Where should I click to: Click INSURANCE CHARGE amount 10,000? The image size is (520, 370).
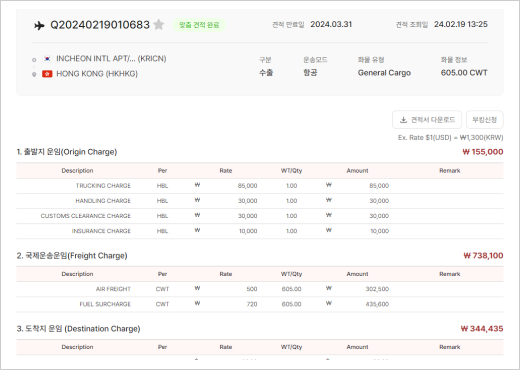click(x=379, y=231)
